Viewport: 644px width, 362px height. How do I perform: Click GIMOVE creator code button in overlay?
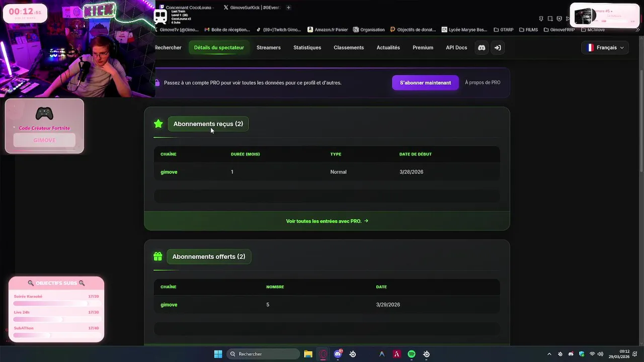(44, 140)
